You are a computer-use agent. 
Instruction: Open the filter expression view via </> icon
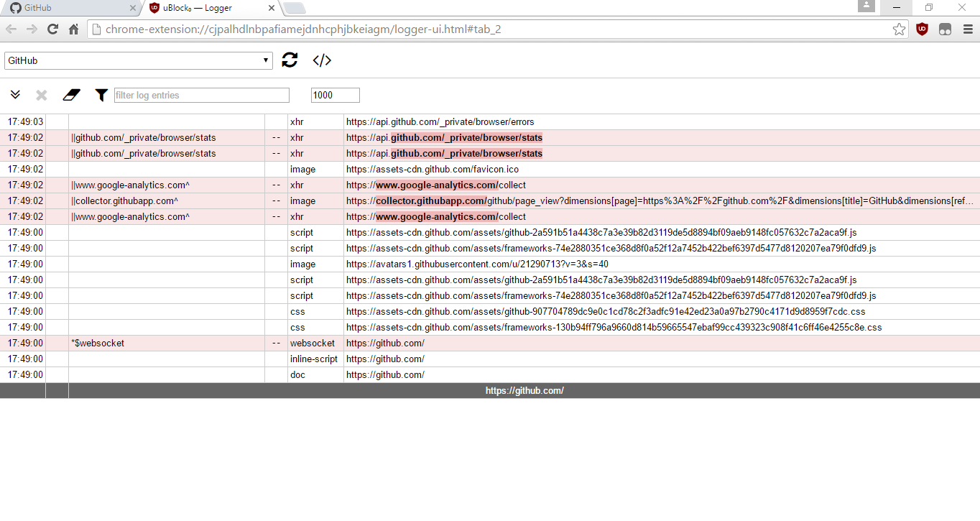tap(321, 60)
